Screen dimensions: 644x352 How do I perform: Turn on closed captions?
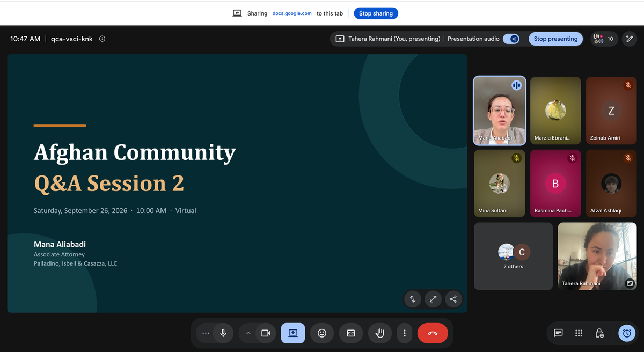(351, 333)
